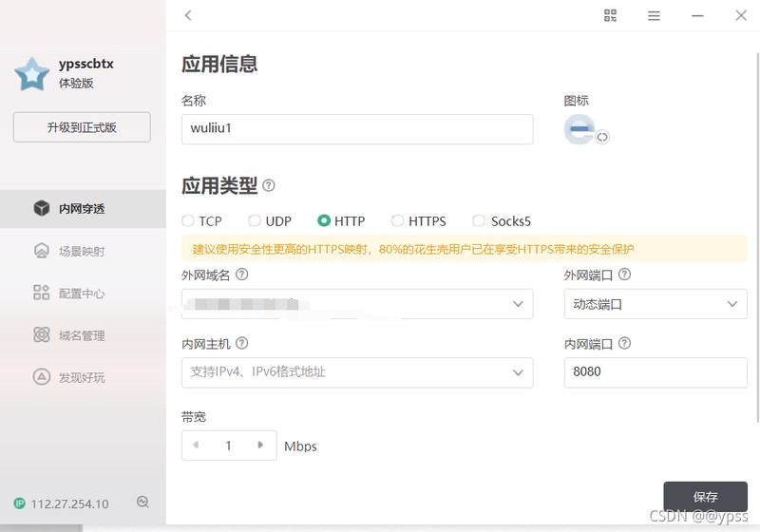Go back using the left arrow
The height and width of the screenshot is (532, 760).
pos(188,15)
